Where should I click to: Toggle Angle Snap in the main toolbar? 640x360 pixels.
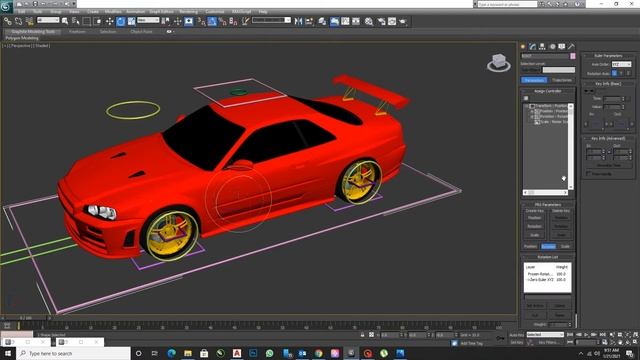point(212,21)
